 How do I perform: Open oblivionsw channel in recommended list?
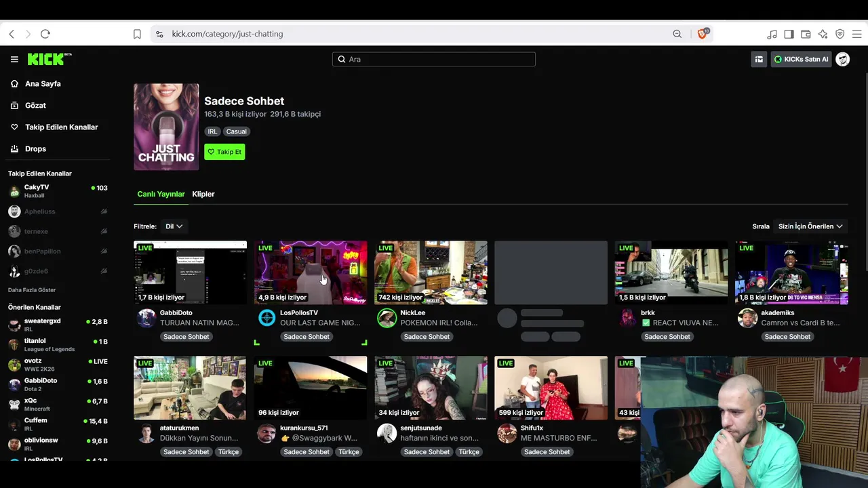(58, 444)
